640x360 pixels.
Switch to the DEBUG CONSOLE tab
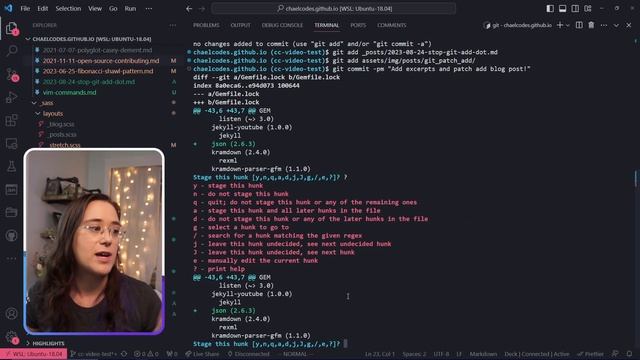click(282, 25)
